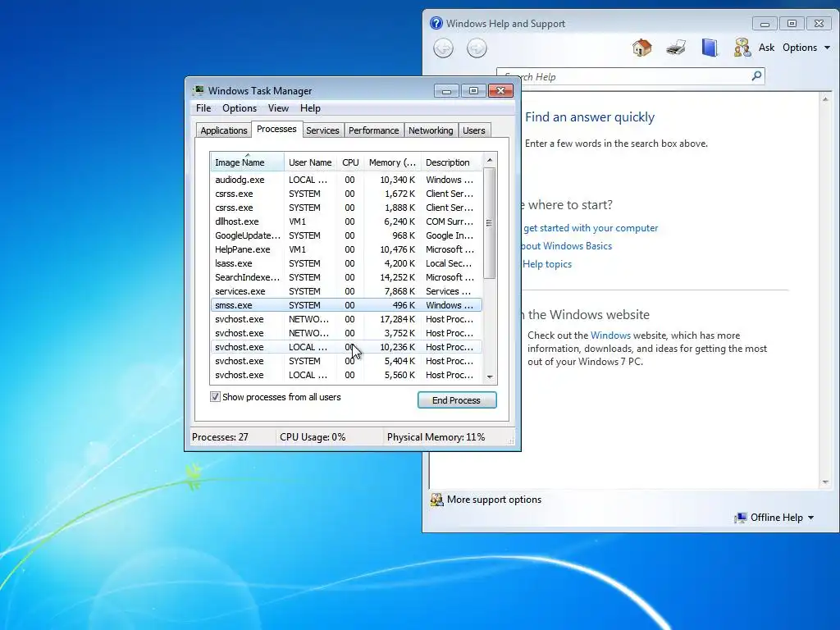This screenshot has width=840, height=630.
Task: Sort by Memory column header
Action: [x=392, y=162]
